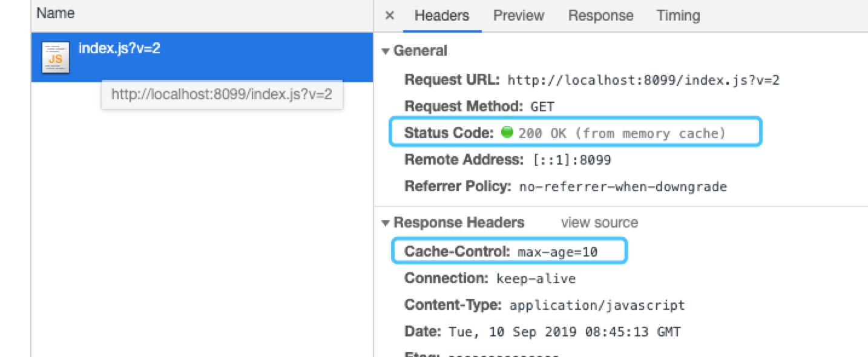Screen dimensions: 868x357
Task: Open the Timing tab
Action: point(678,16)
